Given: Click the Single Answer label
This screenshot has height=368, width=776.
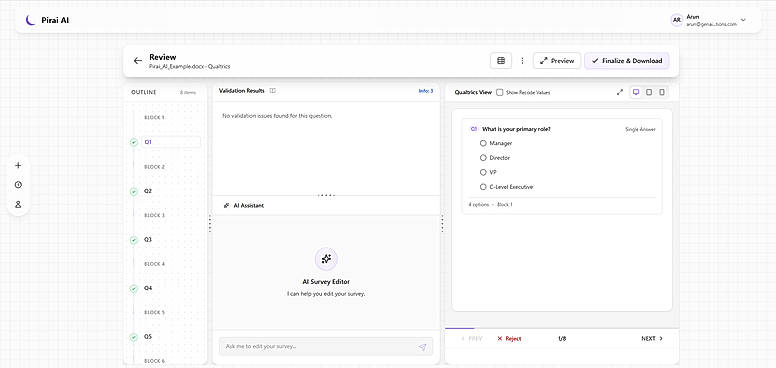Looking at the screenshot, I should click(x=640, y=129).
